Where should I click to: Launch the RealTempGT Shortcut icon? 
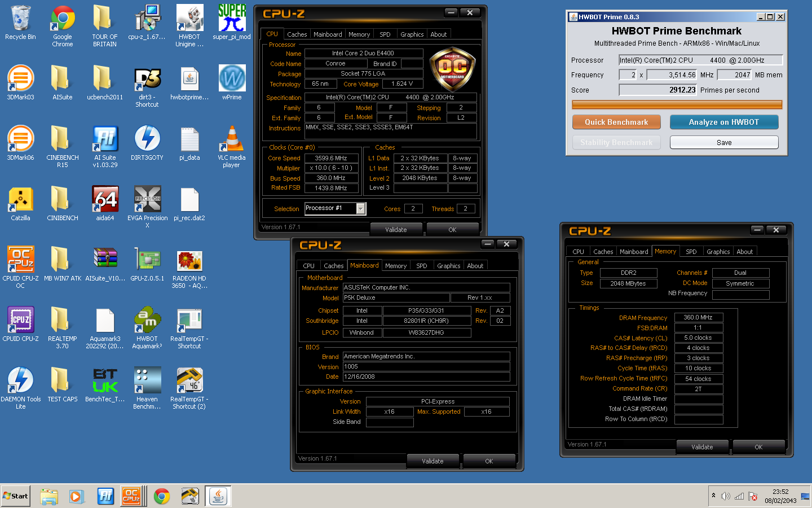189,327
